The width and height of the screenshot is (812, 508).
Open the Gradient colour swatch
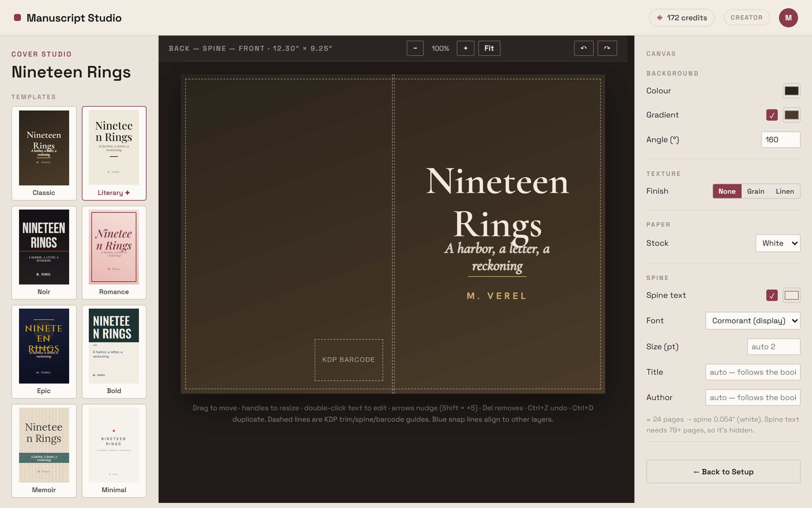pyautogui.click(x=791, y=115)
